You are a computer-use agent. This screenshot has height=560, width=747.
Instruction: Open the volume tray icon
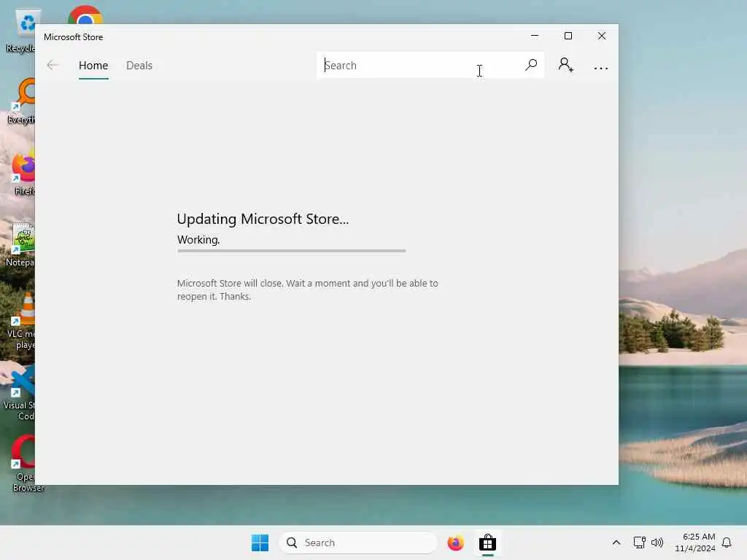pos(657,542)
